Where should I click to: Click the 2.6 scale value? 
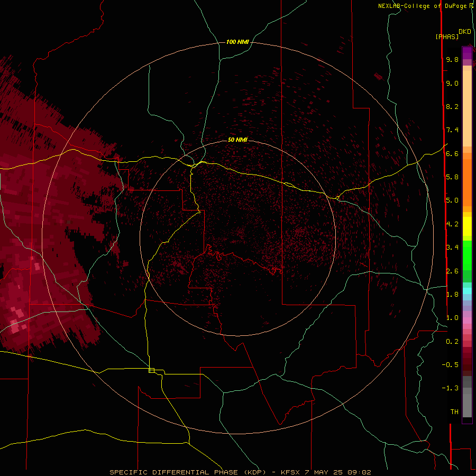click(452, 271)
